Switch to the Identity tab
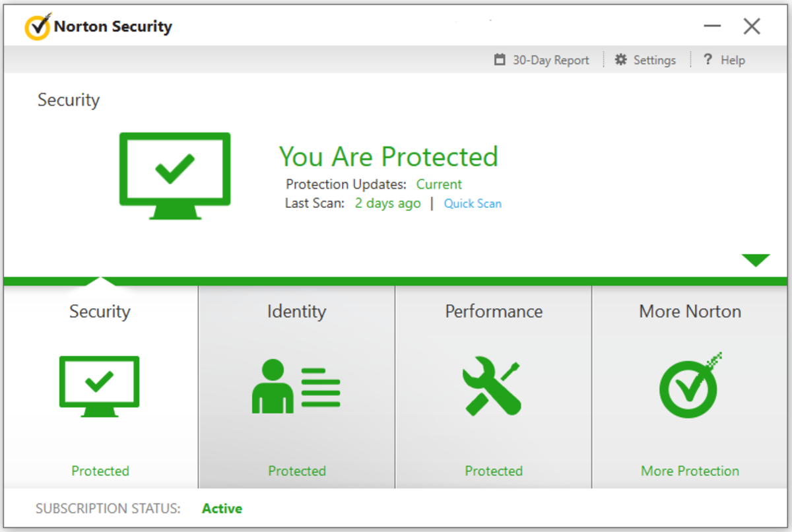The height and width of the screenshot is (532, 792). pyautogui.click(x=296, y=312)
